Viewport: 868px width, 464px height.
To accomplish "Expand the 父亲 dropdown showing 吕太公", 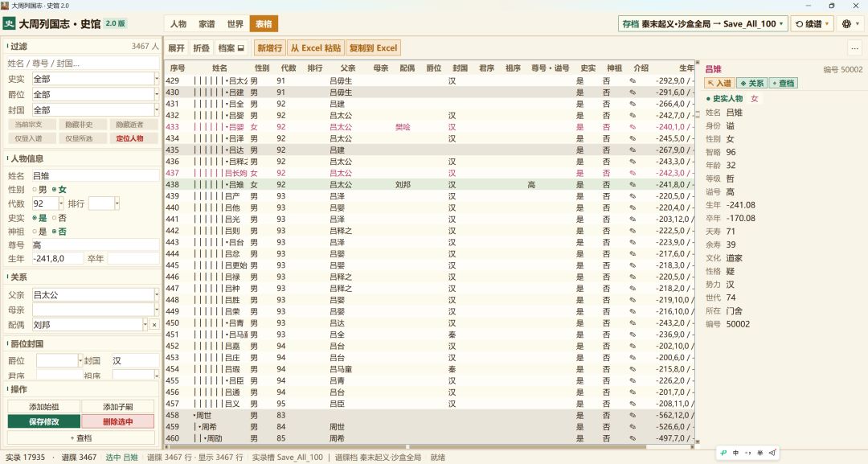I will [157, 295].
